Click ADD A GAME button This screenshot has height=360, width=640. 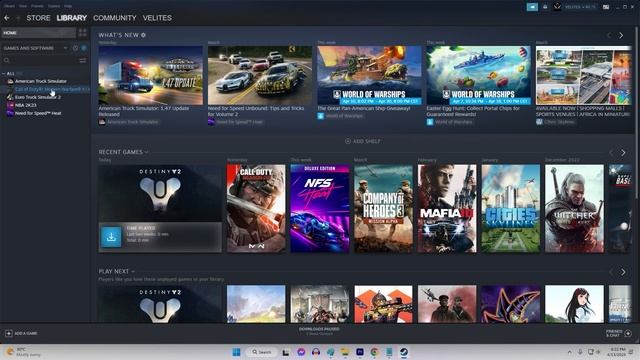[21, 333]
